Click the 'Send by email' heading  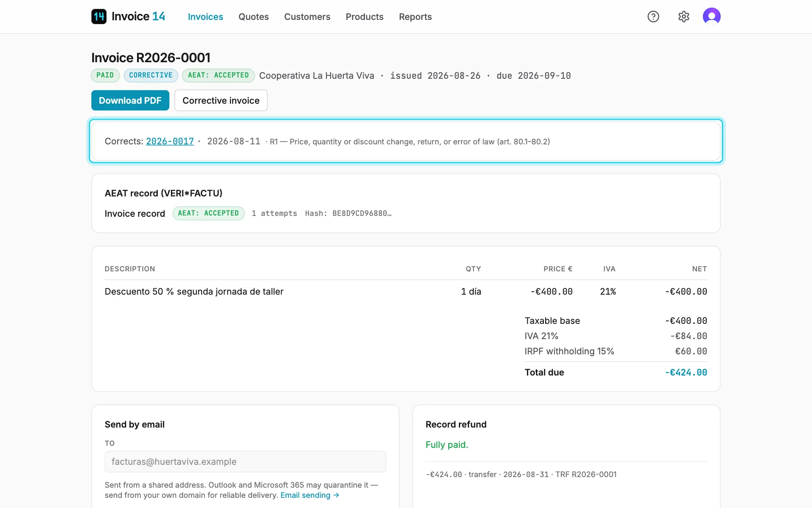[134, 425]
